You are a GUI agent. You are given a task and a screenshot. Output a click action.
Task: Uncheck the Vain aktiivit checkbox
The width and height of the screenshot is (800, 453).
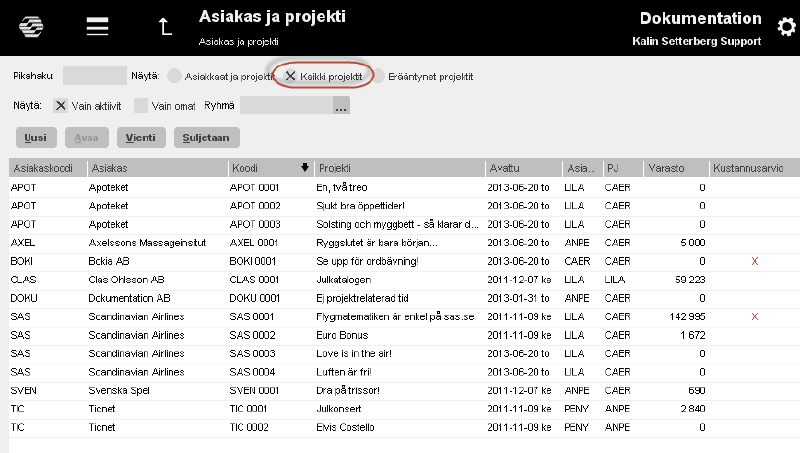60,106
